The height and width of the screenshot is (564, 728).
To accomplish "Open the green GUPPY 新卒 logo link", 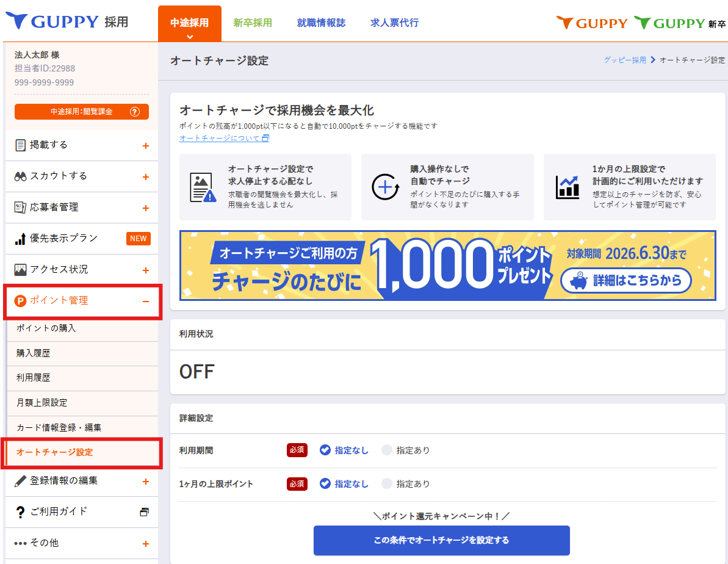I will pos(680,23).
